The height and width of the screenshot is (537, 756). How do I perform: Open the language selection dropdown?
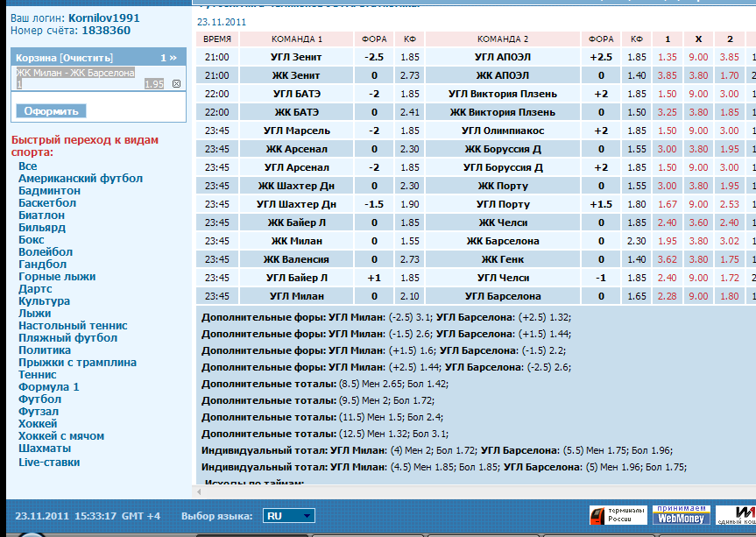click(x=289, y=516)
